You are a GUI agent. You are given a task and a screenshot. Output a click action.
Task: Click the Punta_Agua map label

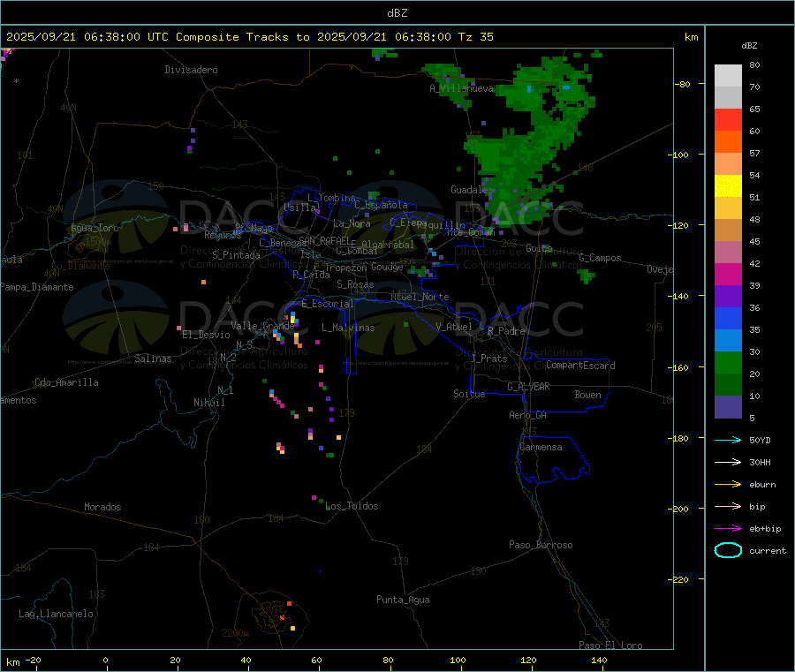click(403, 600)
